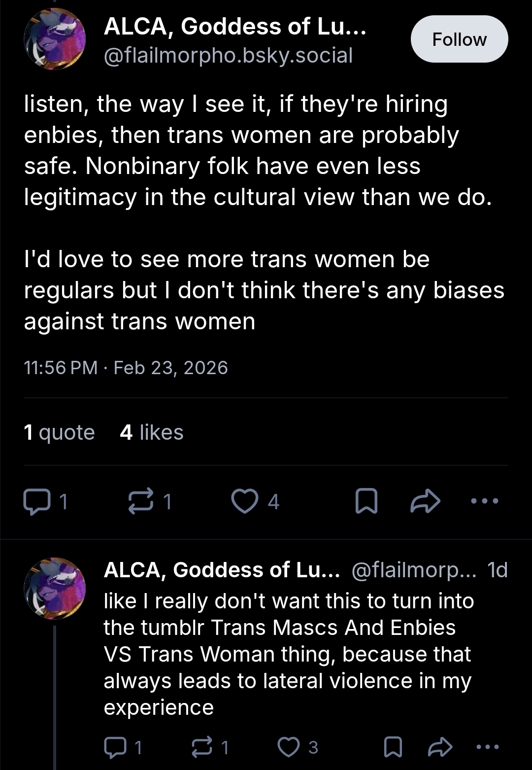Screen dimensions: 532x770
Task: Reply to the follow-up tumblr post
Action: pyautogui.click(x=115, y=747)
